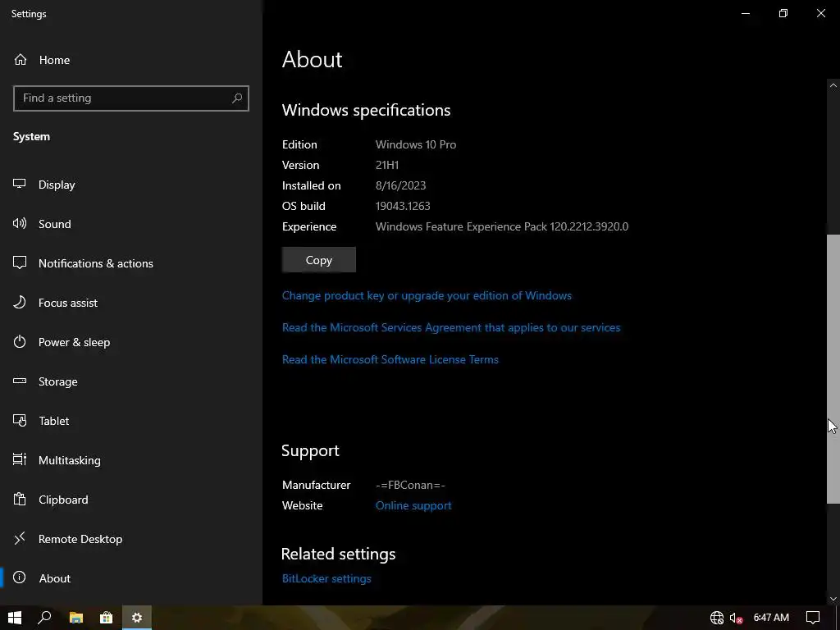Click the Display monitor icon
Image resolution: width=840 pixels, height=630 pixels.
pyautogui.click(x=20, y=184)
